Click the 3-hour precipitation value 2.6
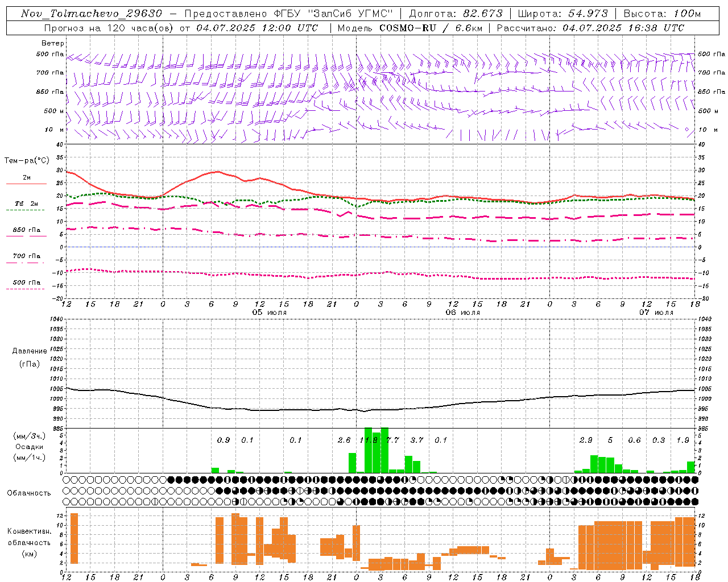The width and height of the screenshot is (728, 582). [x=344, y=440]
